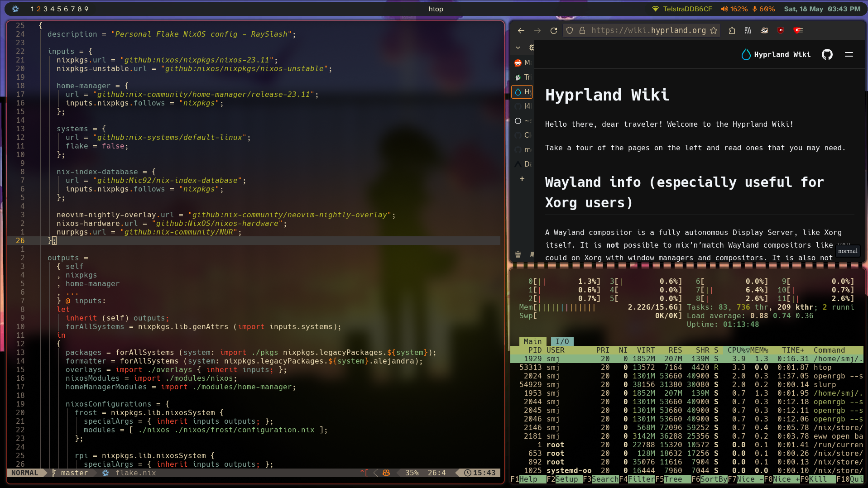Go back in the browser

(521, 30)
